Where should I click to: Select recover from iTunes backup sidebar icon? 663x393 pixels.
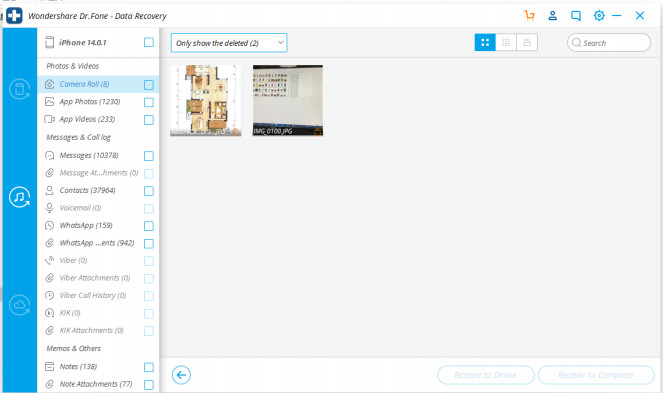pyautogui.click(x=19, y=197)
